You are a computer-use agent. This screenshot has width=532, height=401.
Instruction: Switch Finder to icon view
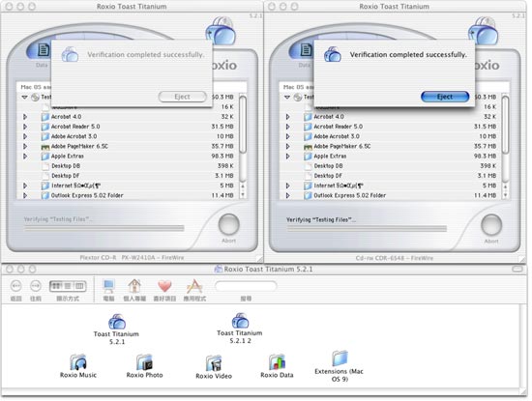56,286
